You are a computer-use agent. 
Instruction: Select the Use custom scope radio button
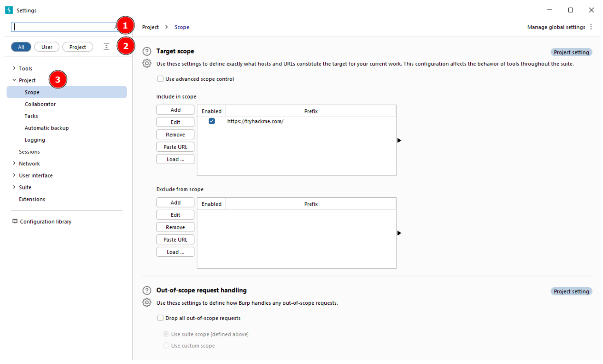[166, 346]
